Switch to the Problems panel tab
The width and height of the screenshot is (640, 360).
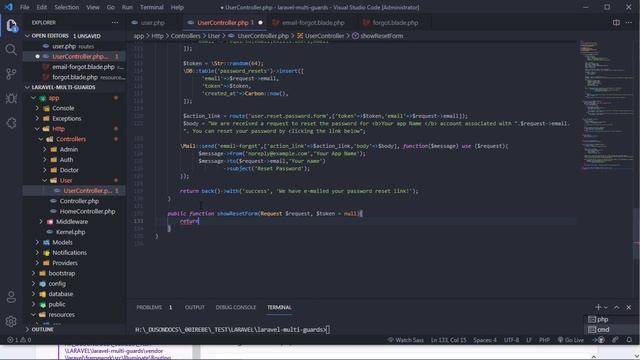154,307
